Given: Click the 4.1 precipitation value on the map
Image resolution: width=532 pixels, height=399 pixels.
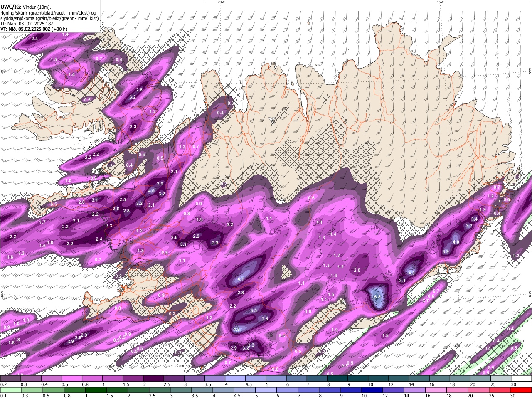Looking at the screenshot, I should (x=240, y=279).
